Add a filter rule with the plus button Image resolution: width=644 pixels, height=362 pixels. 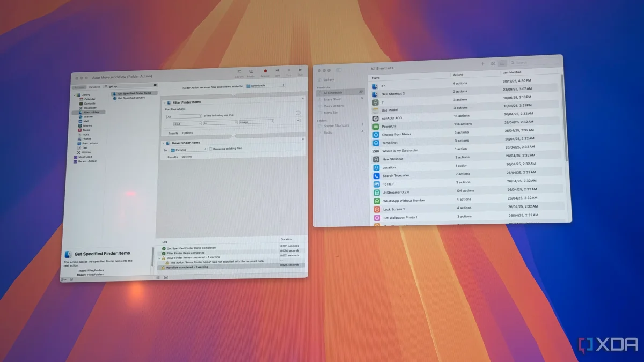[298, 120]
